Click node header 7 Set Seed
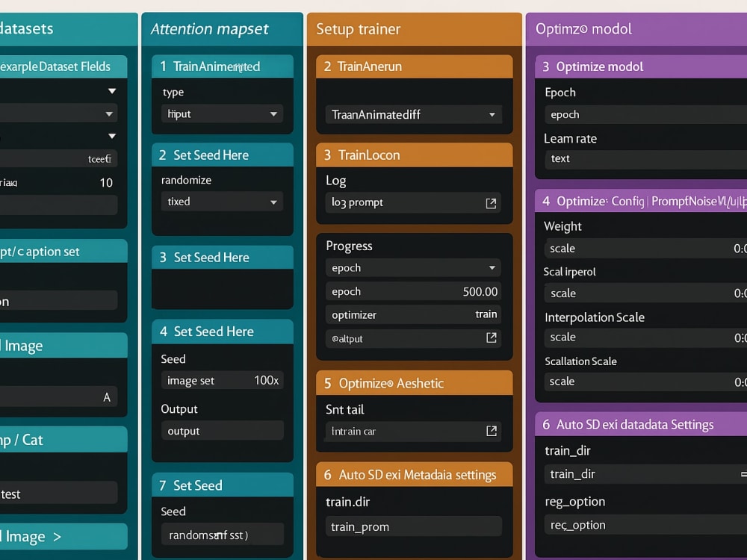747x560 pixels. (x=223, y=485)
